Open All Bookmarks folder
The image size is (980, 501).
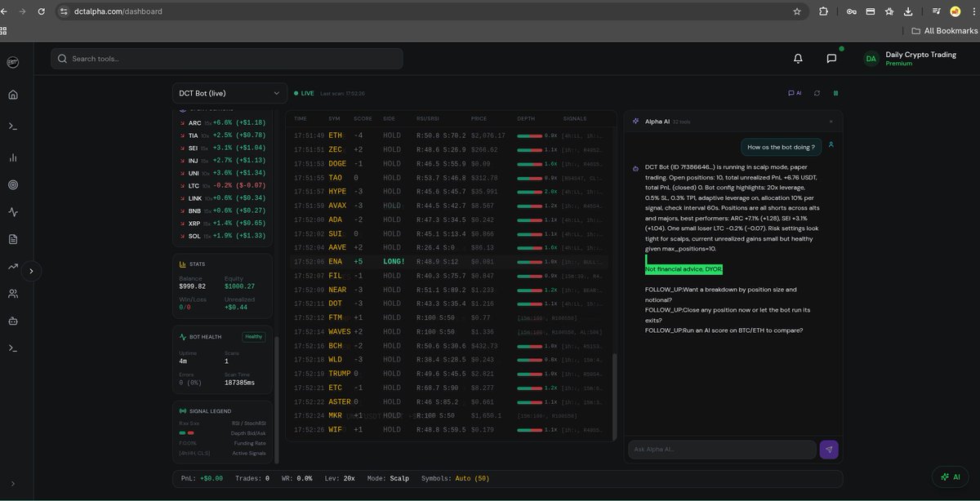click(x=945, y=31)
